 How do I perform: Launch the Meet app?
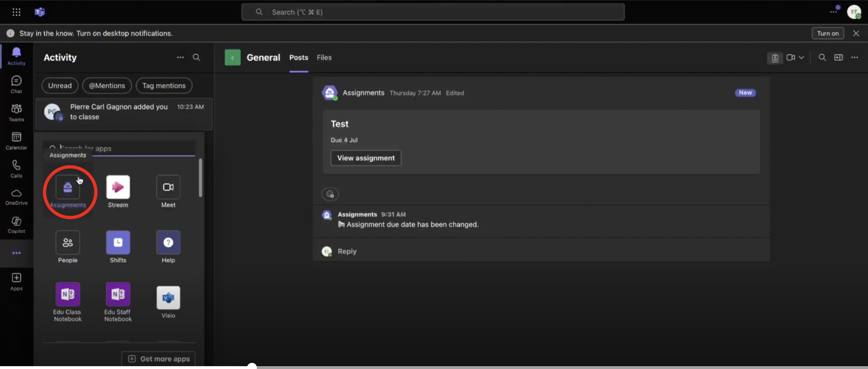point(168,187)
